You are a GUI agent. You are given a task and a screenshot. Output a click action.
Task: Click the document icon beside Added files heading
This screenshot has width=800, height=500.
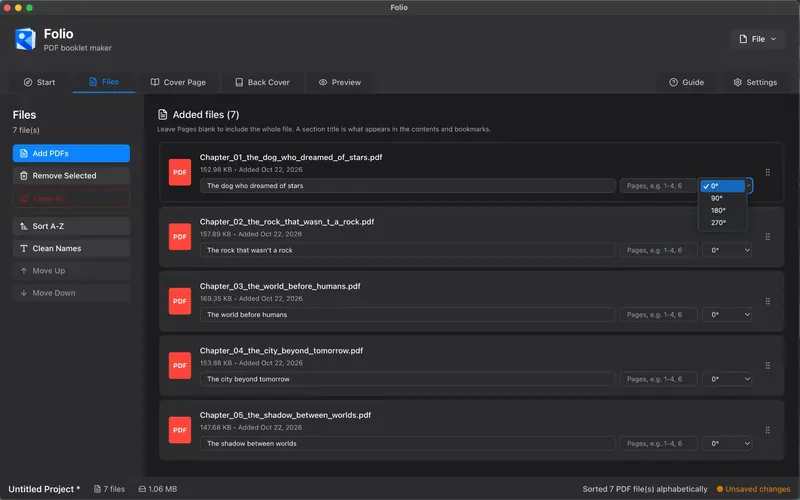coord(162,114)
